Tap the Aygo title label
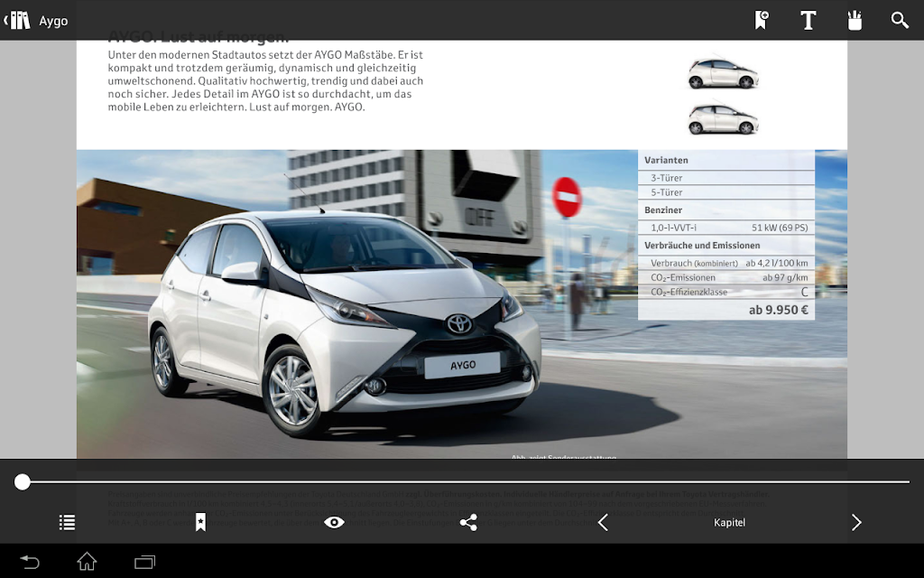Viewport: 924px width, 578px height. 53,21
